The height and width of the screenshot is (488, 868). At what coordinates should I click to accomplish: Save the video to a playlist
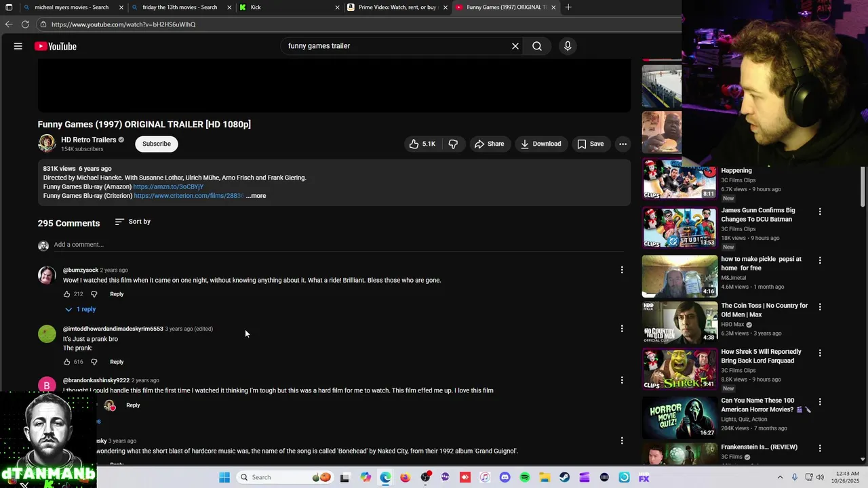590,144
